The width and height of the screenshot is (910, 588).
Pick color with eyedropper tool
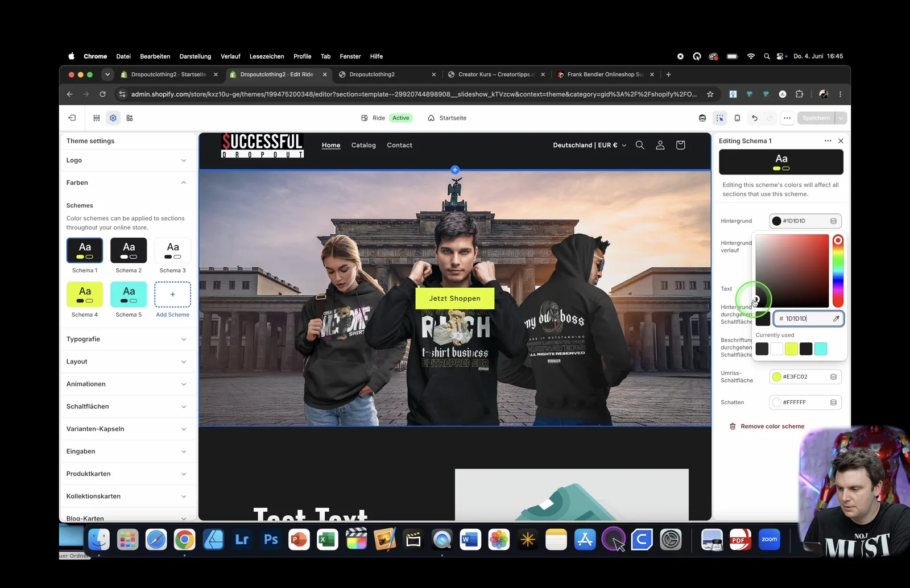(836, 318)
